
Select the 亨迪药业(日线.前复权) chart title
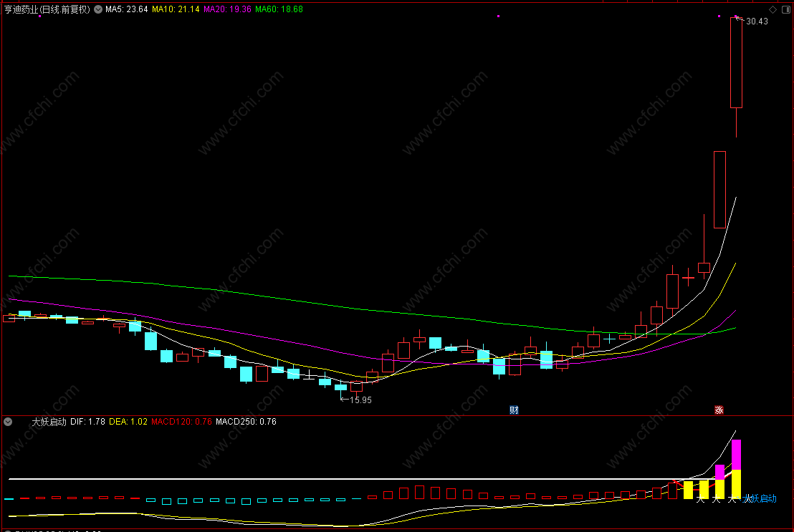click(47, 9)
